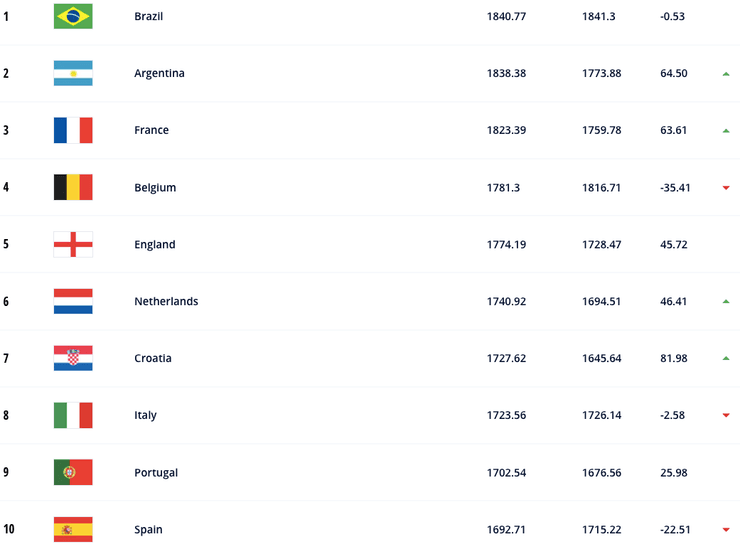Screen dimensions: 740x545
Task: Click the Spain flag icon
Action: (x=73, y=529)
